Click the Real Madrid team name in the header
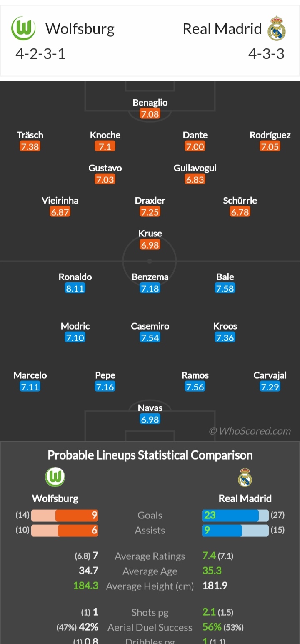 coord(222,29)
